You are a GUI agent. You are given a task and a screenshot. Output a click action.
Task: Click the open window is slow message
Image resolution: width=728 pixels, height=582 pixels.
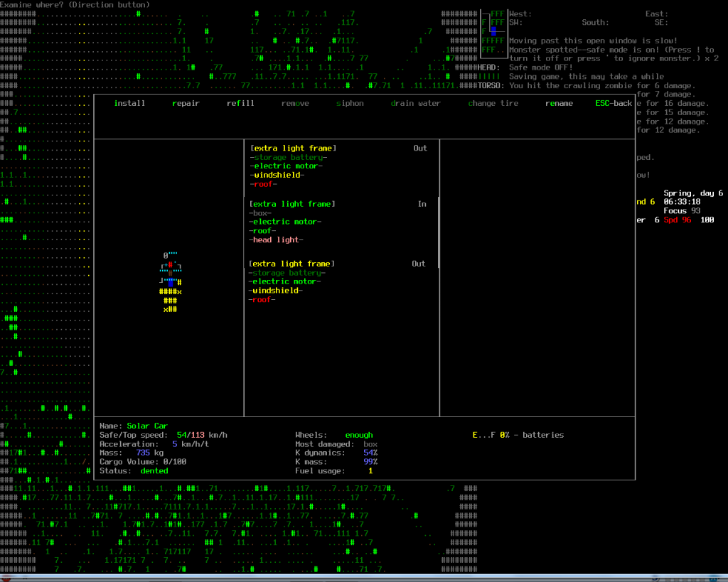tap(593, 41)
